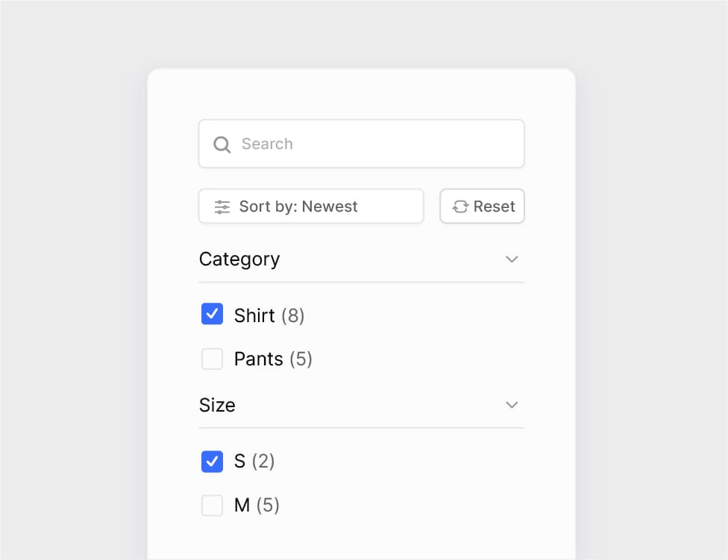Click the Reset button
Viewport: 728px width, 560px height.
pyautogui.click(x=482, y=207)
